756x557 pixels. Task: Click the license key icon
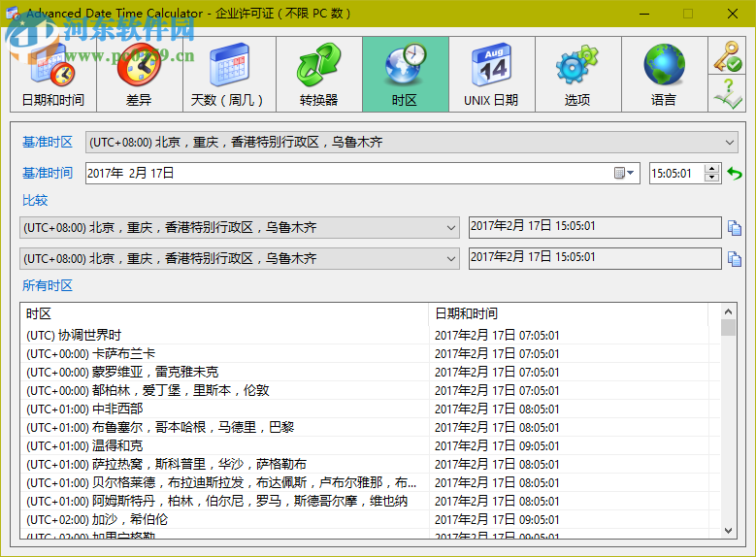coord(727,56)
